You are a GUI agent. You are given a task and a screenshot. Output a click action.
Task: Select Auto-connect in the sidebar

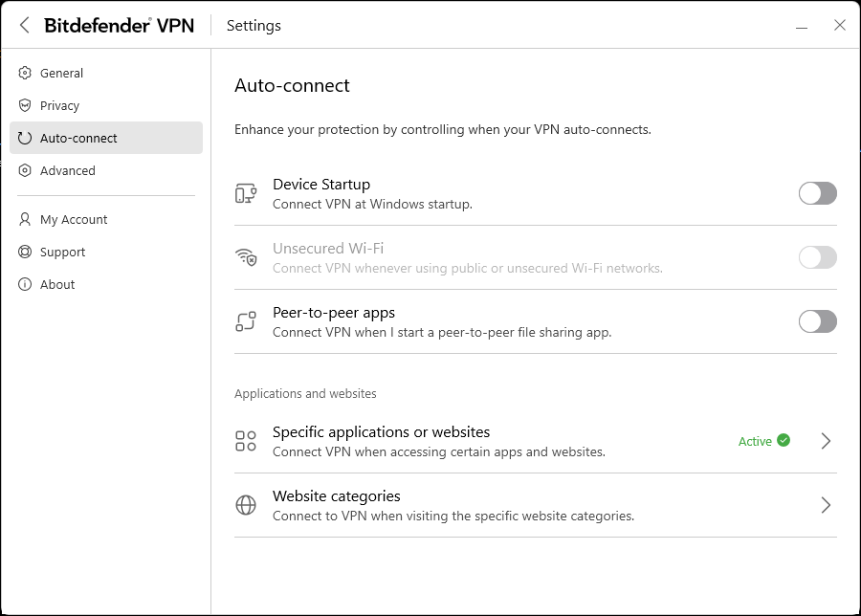(x=78, y=139)
